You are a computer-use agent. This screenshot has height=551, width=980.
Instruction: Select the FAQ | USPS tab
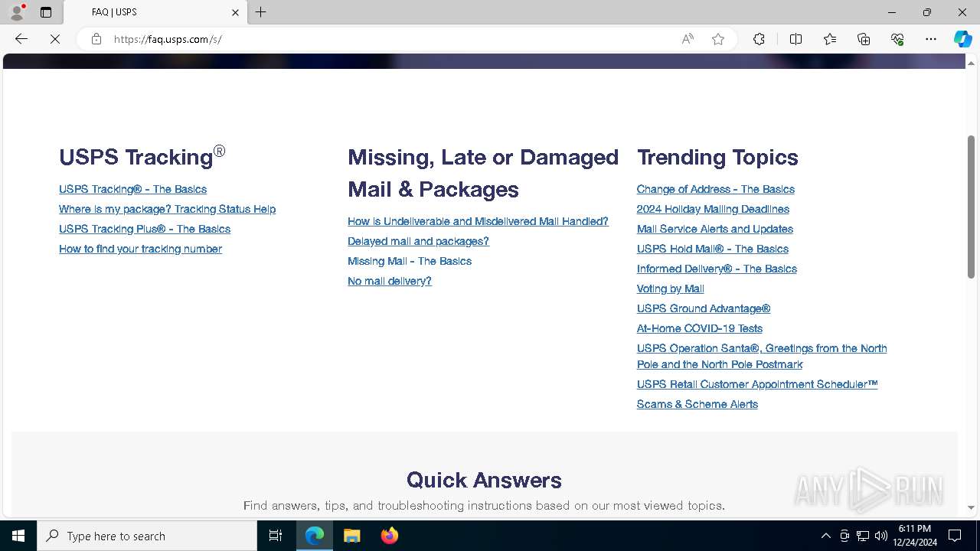click(x=155, y=12)
